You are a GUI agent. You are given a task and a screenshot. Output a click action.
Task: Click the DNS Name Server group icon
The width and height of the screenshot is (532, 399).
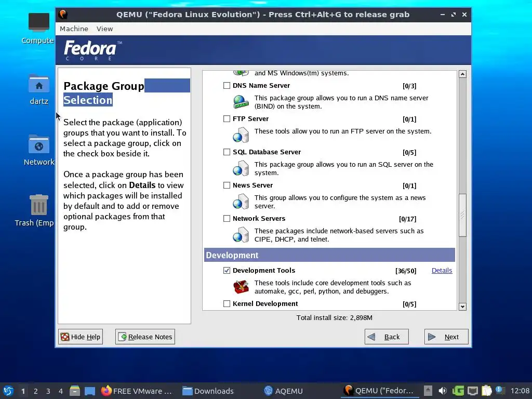pyautogui.click(x=241, y=102)
